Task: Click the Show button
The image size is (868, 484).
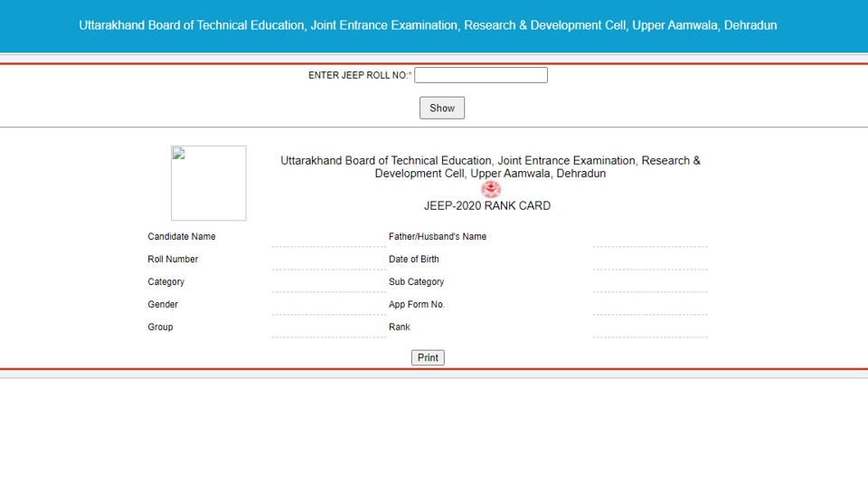Action: pyautogui.click(x=442, y=108)
